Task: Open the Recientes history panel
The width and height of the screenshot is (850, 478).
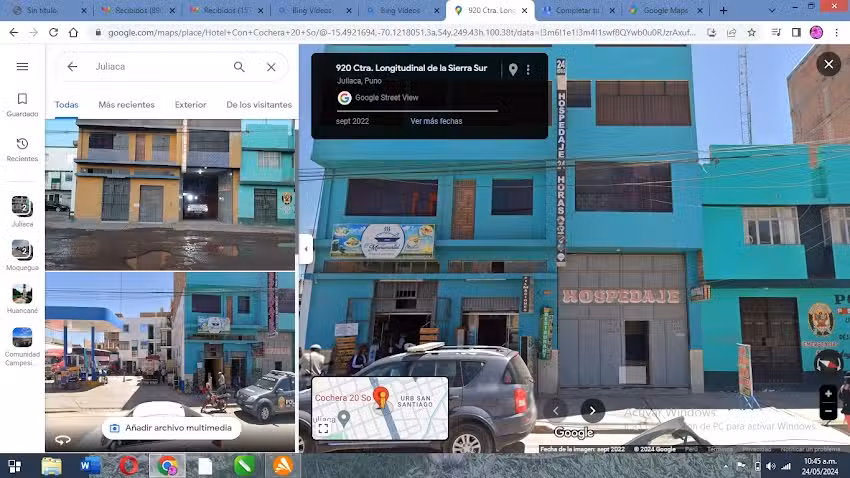Action: coord(22,149)
